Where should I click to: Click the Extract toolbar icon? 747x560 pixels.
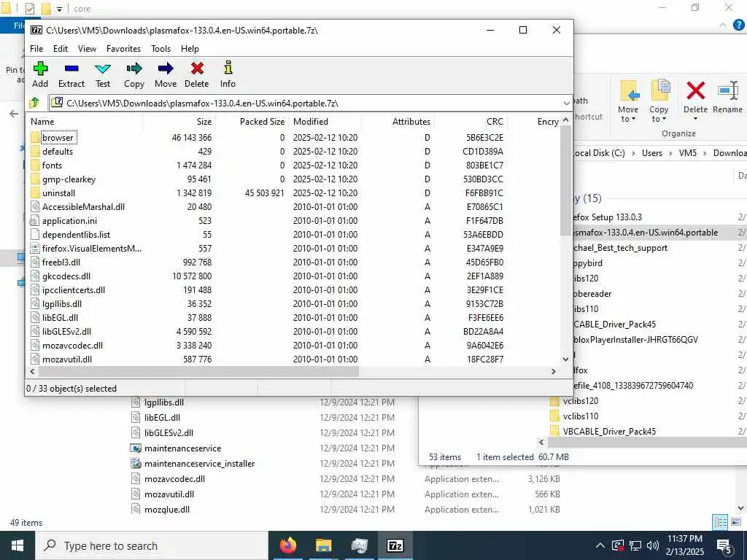tap(71, 69)
